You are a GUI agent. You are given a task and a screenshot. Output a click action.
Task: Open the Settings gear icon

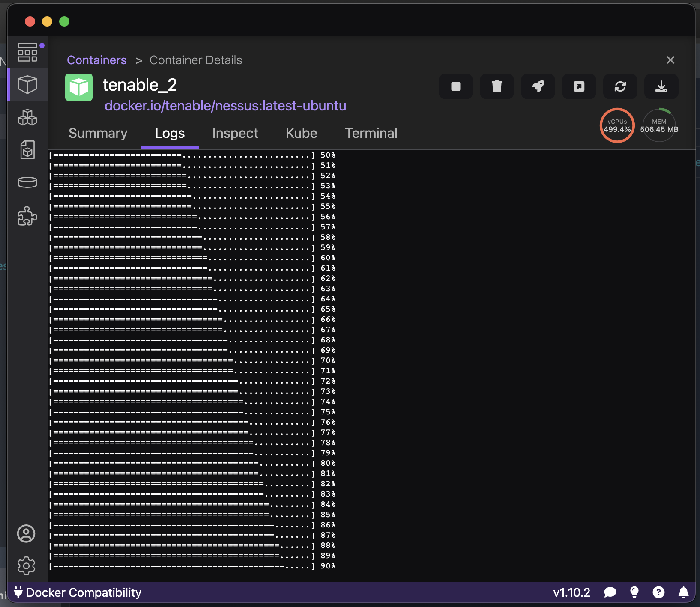pos(26,566)
